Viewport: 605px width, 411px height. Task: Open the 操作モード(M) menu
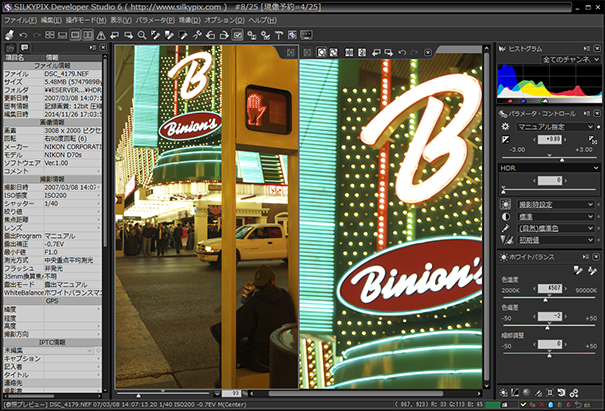pos(86,20)
